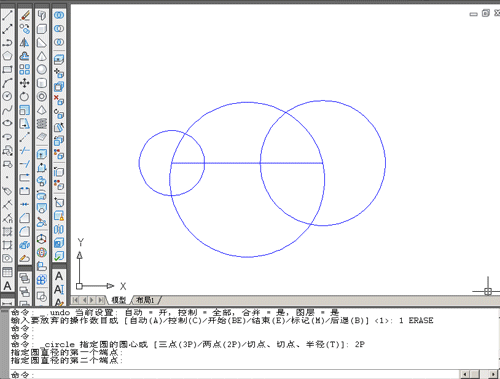Select the Erase tool
This screenshot has width=500, height=379.
coord(24,15)
